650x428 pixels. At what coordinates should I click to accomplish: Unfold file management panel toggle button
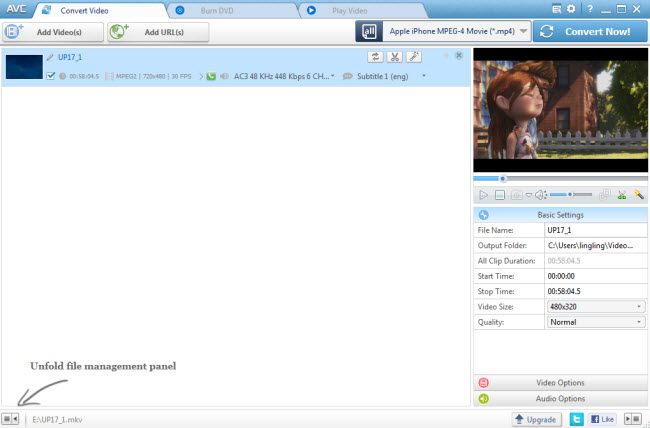click(x=10, y=419)
